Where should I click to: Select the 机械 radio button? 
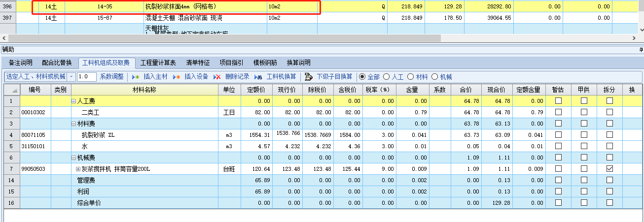[434, 77]
